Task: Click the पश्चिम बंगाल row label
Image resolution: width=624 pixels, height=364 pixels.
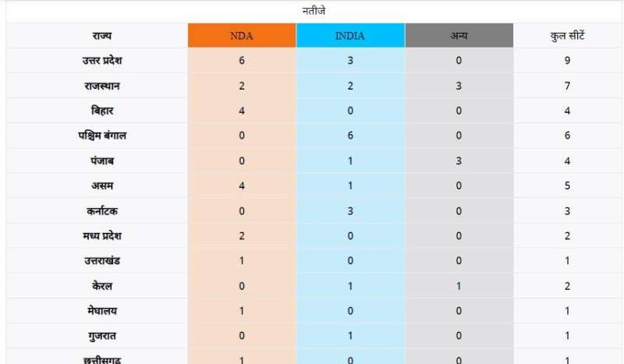Action: click(101, 136)
